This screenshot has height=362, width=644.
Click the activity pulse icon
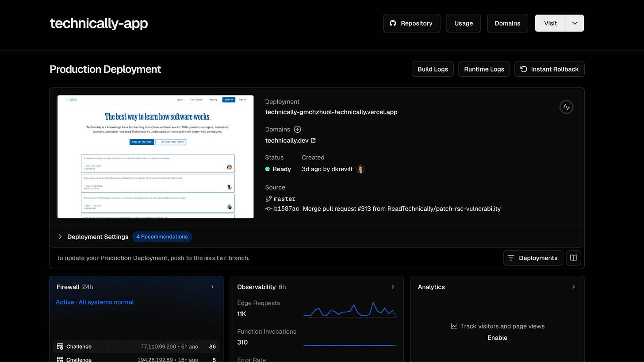coord(566,107)
